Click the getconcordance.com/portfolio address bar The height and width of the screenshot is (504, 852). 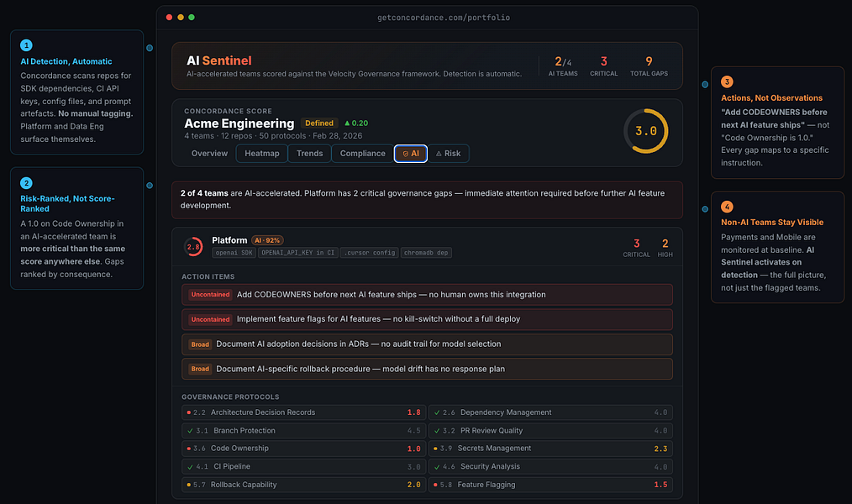(444, 18)
